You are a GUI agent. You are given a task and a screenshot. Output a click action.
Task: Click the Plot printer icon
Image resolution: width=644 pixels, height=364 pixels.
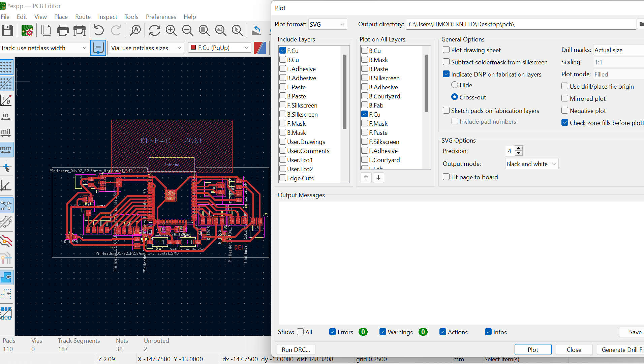pos(80,31)
